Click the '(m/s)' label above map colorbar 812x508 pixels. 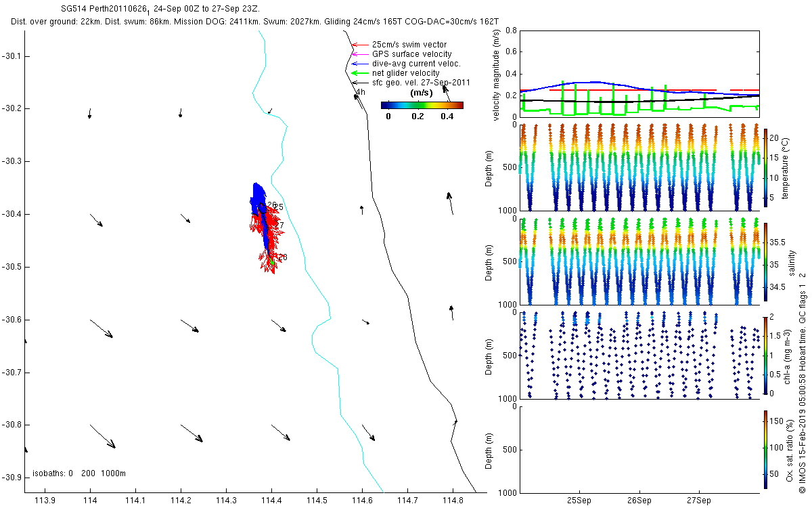(422, 93)
